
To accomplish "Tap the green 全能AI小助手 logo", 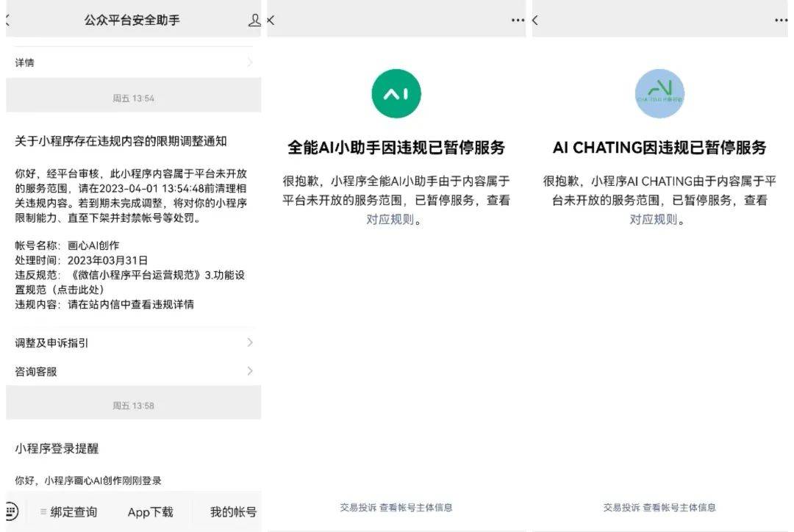I will click(396, 93).
